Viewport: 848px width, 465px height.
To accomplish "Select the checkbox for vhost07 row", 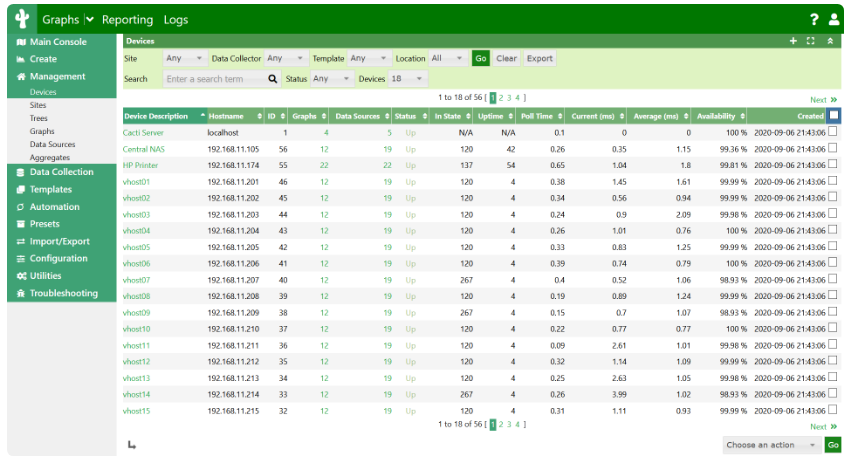I will click(x=833, y=280).
